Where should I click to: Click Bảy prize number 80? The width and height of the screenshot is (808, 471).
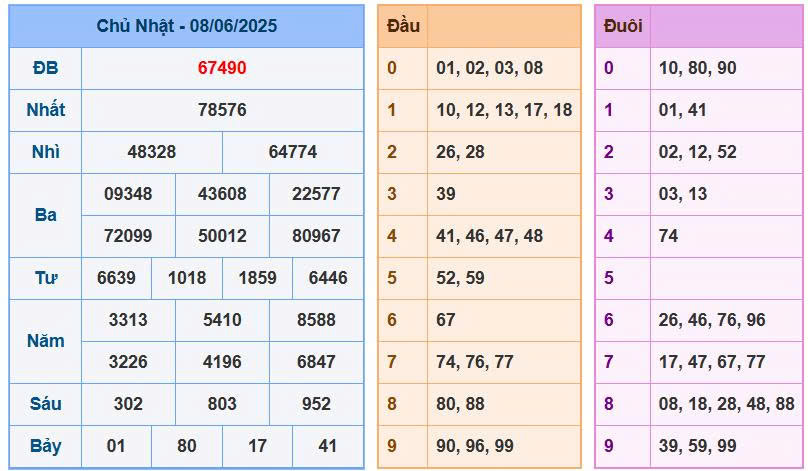click(x=187, y=446)
